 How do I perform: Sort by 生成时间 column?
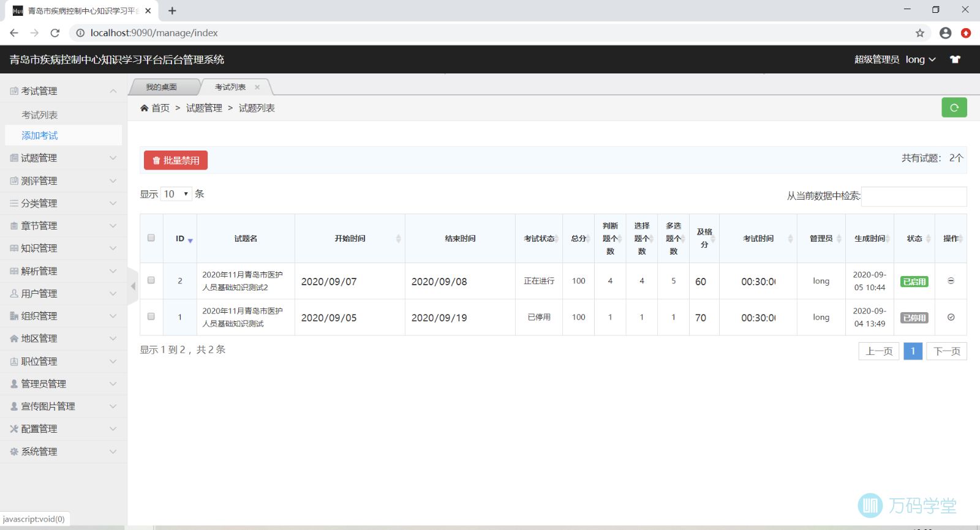870,239
